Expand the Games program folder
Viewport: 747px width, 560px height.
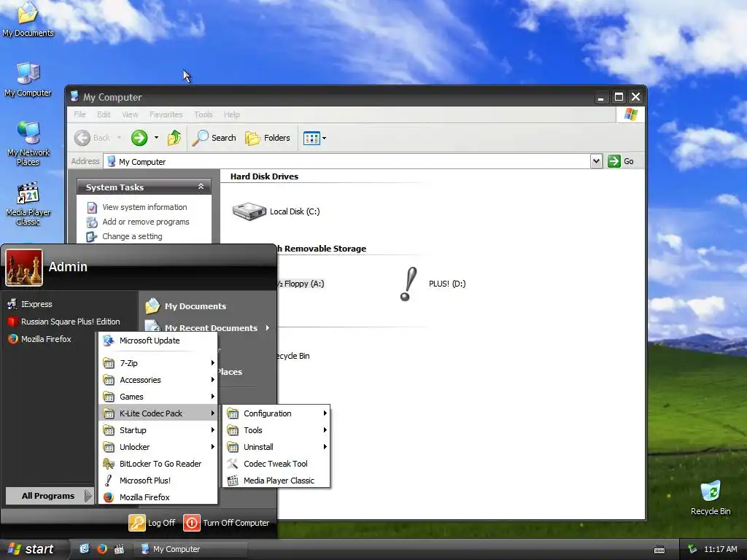point(158,396)
